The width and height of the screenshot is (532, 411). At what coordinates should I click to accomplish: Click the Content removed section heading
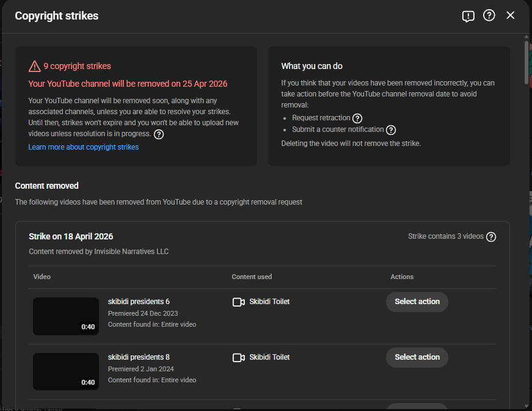point(47,186)
